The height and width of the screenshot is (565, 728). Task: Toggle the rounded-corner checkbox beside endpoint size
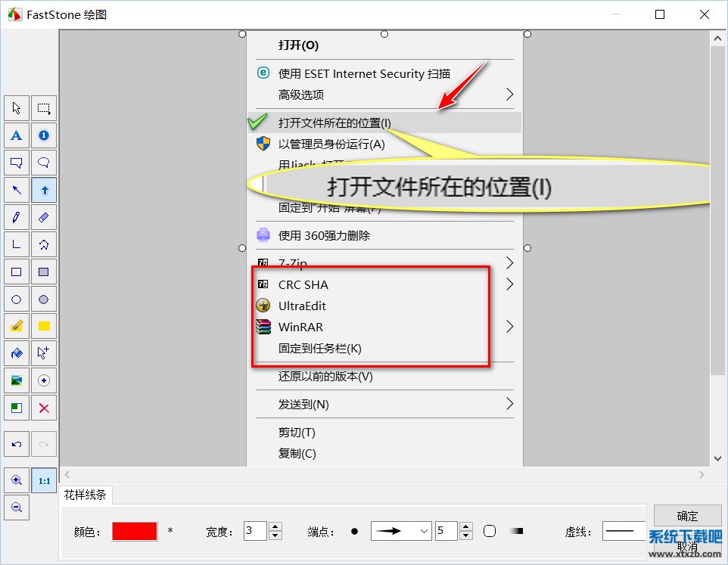pyautogui.click(x=490, y=531)
